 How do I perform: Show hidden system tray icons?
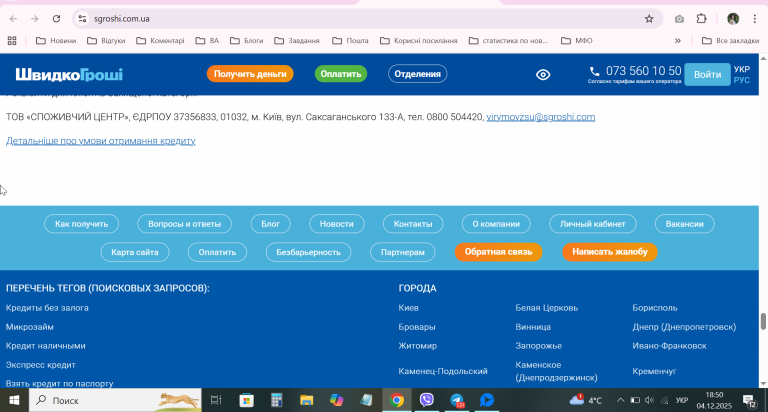621,400
